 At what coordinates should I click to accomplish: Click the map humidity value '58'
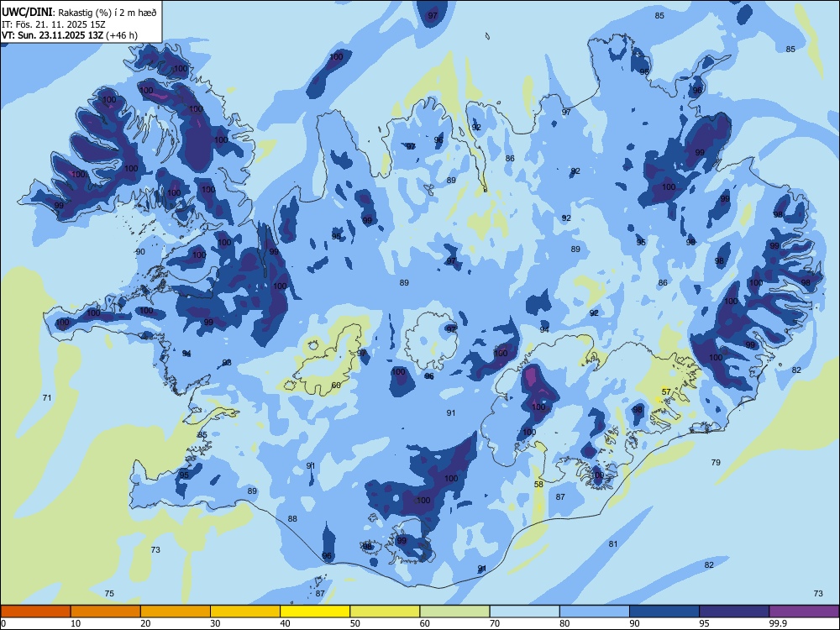(x=539, y=484)
